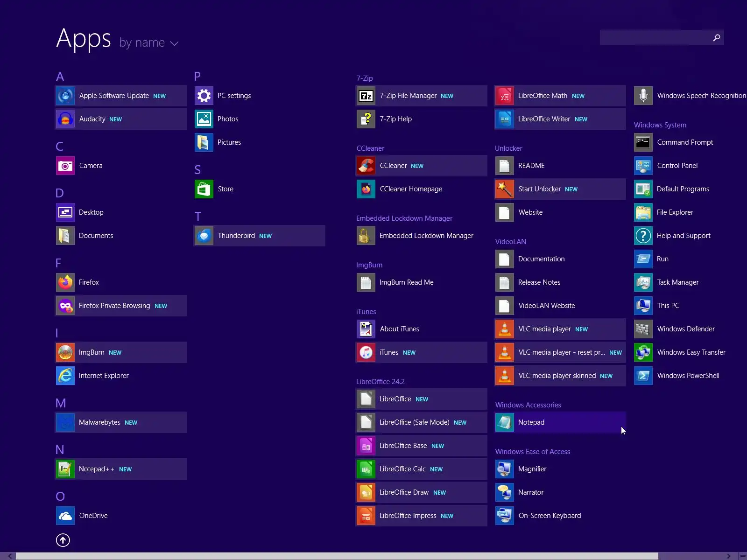This screenshot has width=747, height=560.
Task: Launch the LibreOffice Writer icon
Action: pyautogui.click(x=505, y=119)
